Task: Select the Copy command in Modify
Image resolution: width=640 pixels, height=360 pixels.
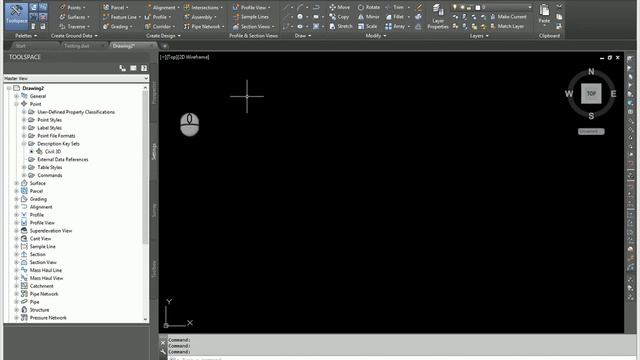Action: (x=339, y=17)
